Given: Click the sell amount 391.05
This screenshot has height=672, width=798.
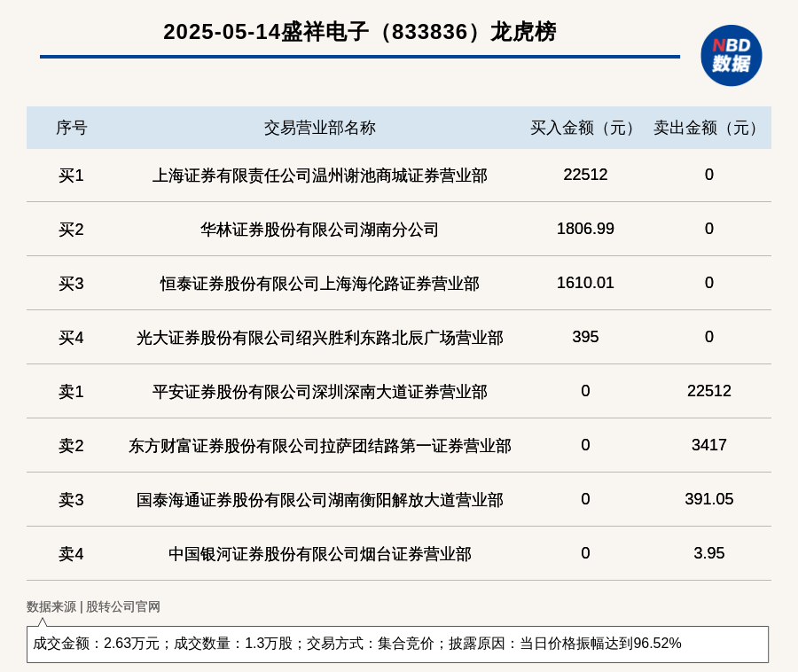Looking at the screenshot, I should [709, 499].
